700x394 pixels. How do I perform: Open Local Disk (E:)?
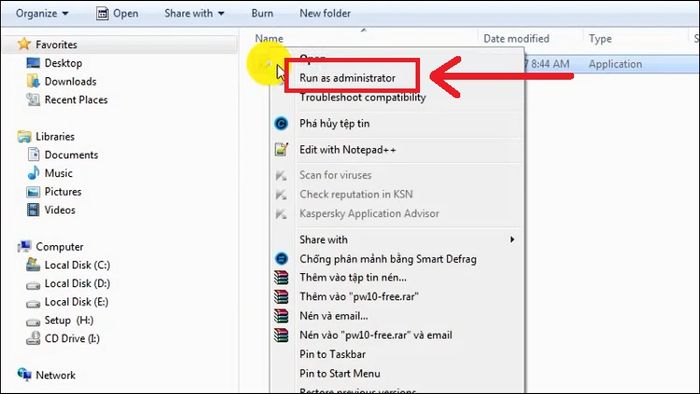(x=76, y=302)
